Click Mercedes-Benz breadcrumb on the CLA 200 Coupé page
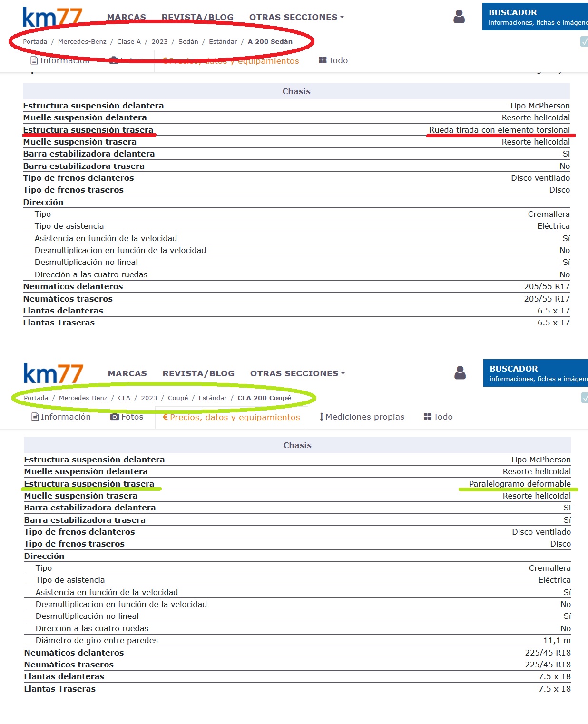 pos(83,398)
